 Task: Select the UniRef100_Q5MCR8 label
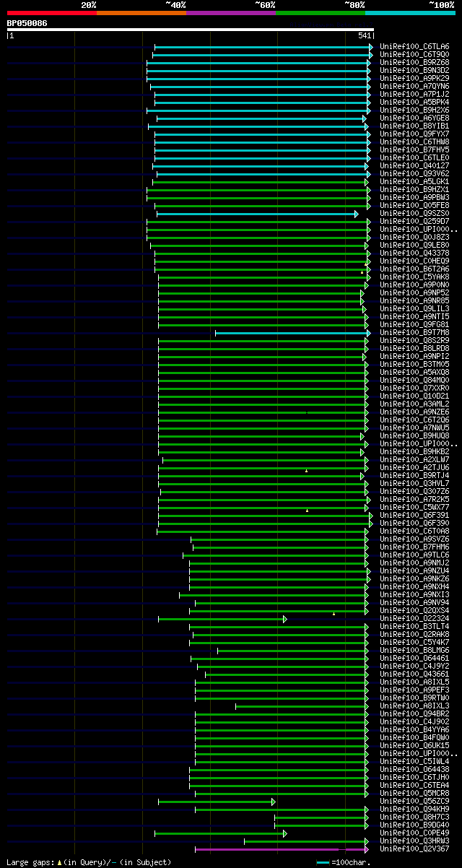pos(414,793)
